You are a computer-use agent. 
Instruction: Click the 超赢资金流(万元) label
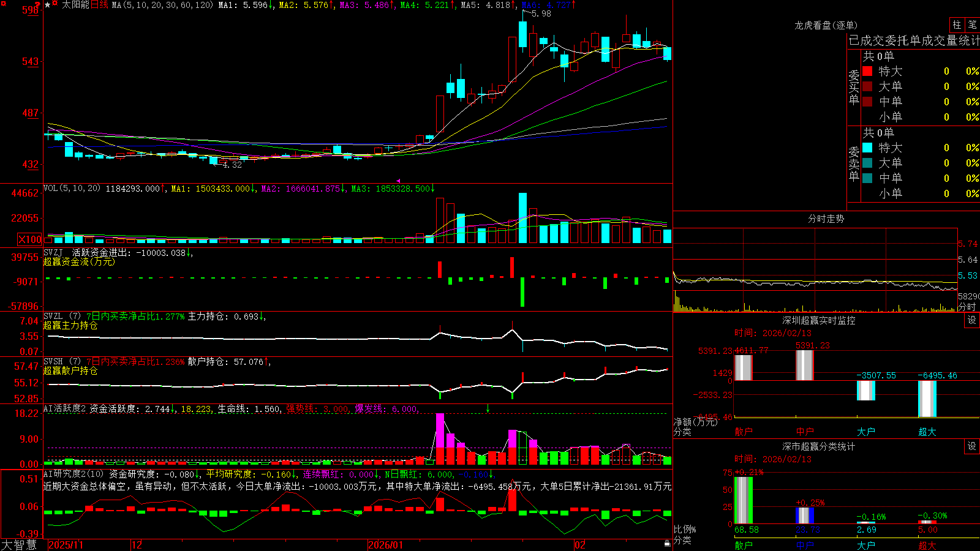pyautogui.click(x=79, y=261)
